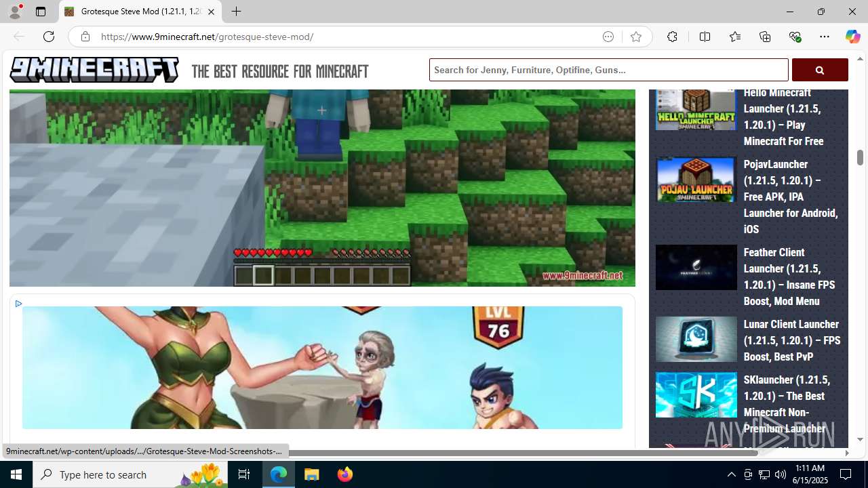Image resolution: width=868 pixels, height=488 pixels.
Task: Open the network status tray icon
Action: click(x=764, y=474)
